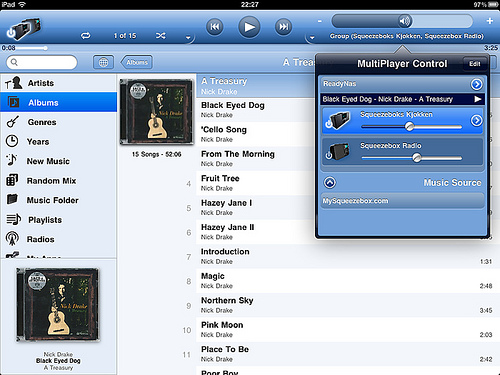
Task: Select the ReadyNas server row
Action: click(x=402, y=84)
